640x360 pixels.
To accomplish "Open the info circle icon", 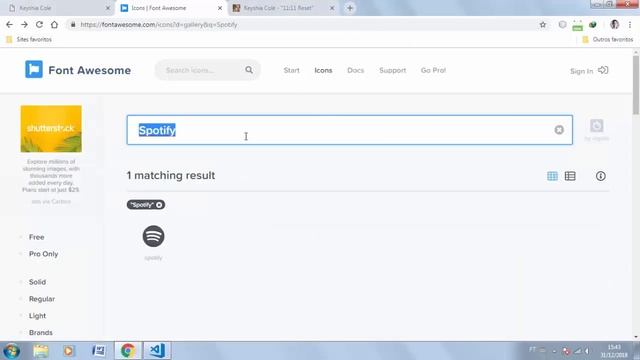I will click(x=600, y=176).
